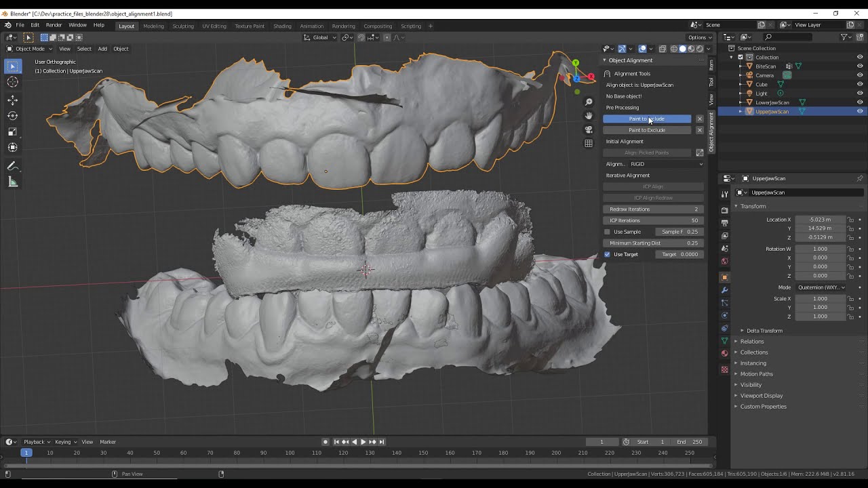Open the Material properties tab icon
The image size is (868, 488).
click(x=724, y=354)
